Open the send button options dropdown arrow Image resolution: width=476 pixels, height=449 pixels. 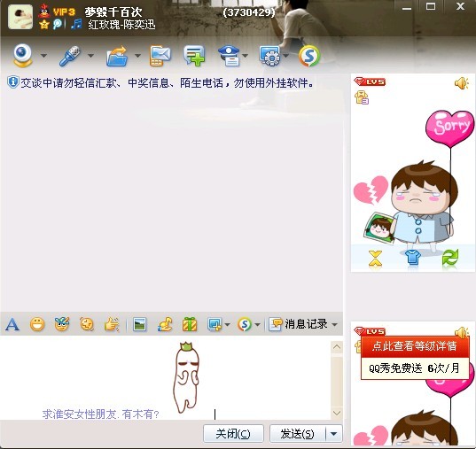[333, 434]
